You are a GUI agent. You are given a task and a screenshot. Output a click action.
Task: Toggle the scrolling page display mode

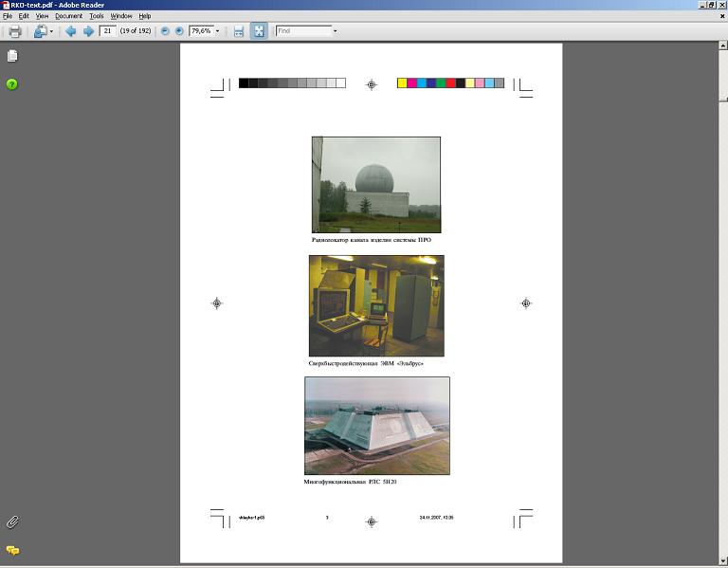coord(239,31)
